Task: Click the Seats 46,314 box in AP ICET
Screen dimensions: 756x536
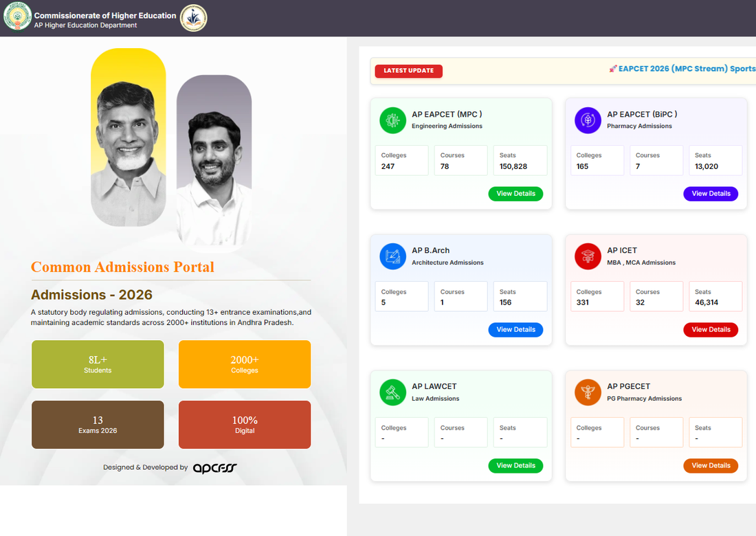Action: point(715,296)
